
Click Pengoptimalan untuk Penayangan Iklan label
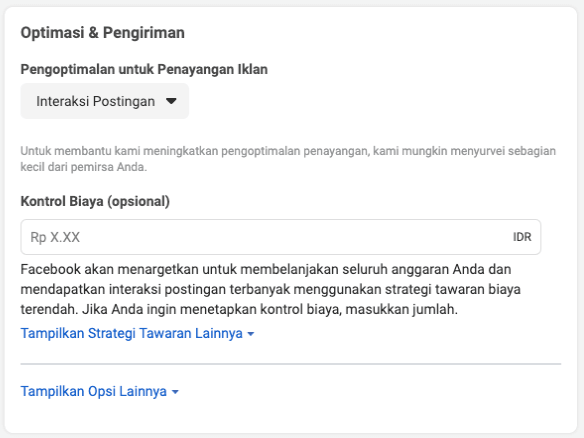tap(144, 69)
